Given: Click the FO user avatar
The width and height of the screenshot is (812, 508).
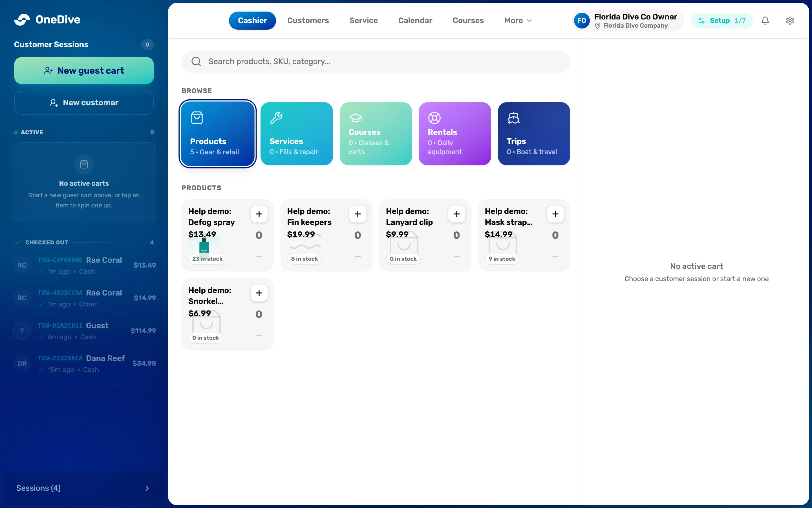Looking at the screenshot, I should [582, 21].
